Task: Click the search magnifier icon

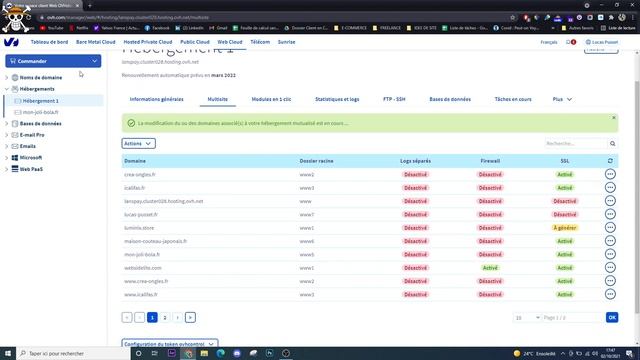Action: (x=612, y=144)
